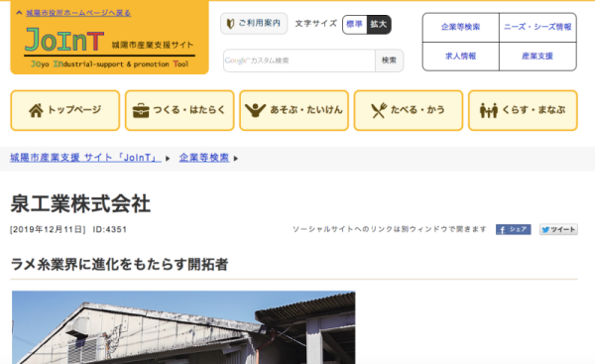595x364 pixels.
Task: Click the Google custom search field
Action: click(299, 61)
